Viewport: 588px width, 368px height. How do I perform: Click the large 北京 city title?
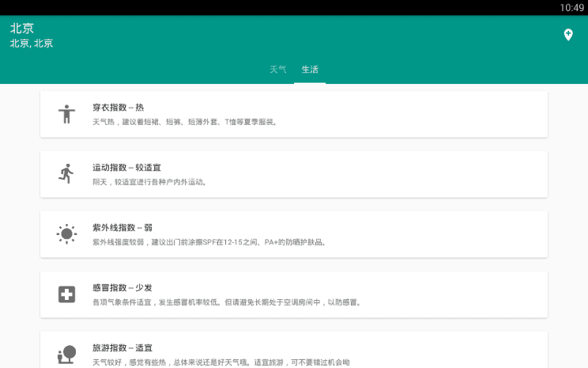coord(22,28)
